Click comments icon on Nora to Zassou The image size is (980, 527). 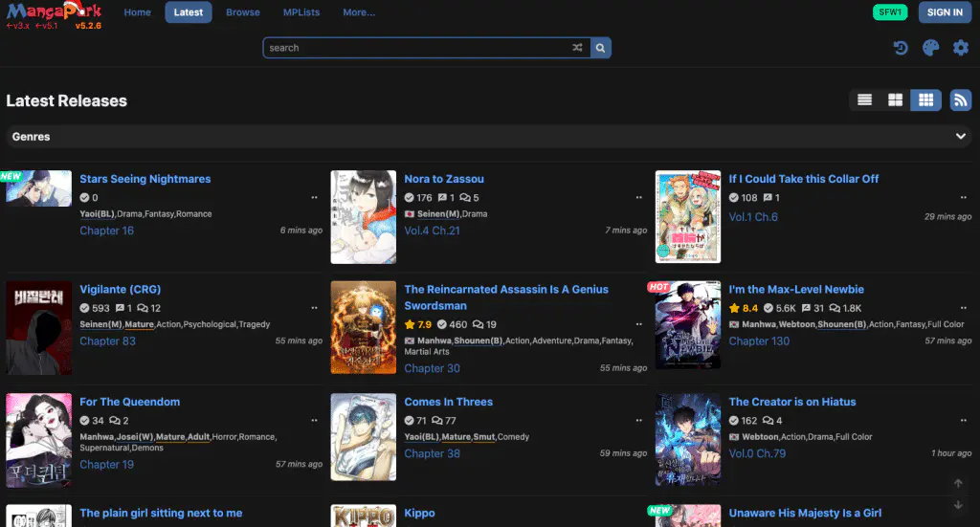click(x=465, y=197)
